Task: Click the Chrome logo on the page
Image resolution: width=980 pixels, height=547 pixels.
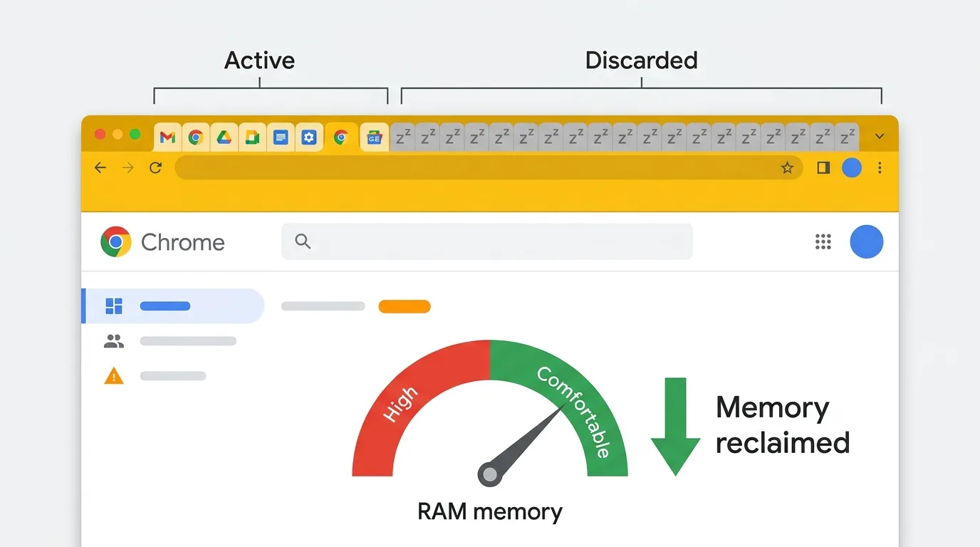Action: click(116, 242)
